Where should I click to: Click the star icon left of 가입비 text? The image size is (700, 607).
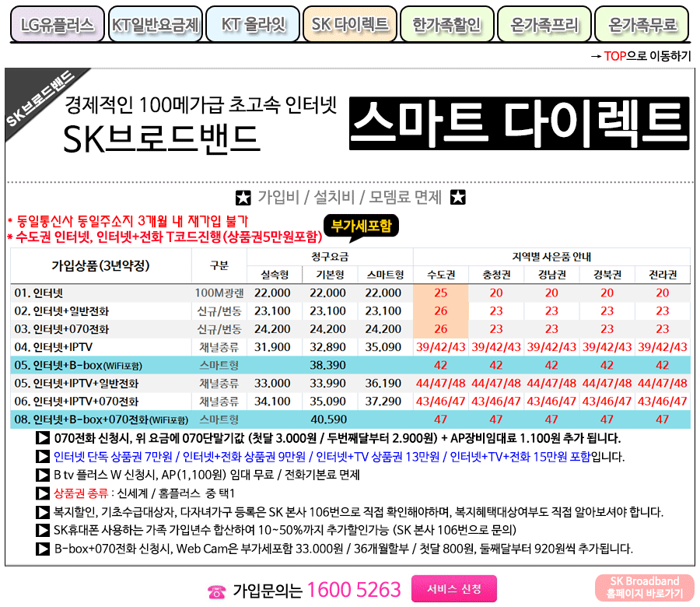click(243, 197)
